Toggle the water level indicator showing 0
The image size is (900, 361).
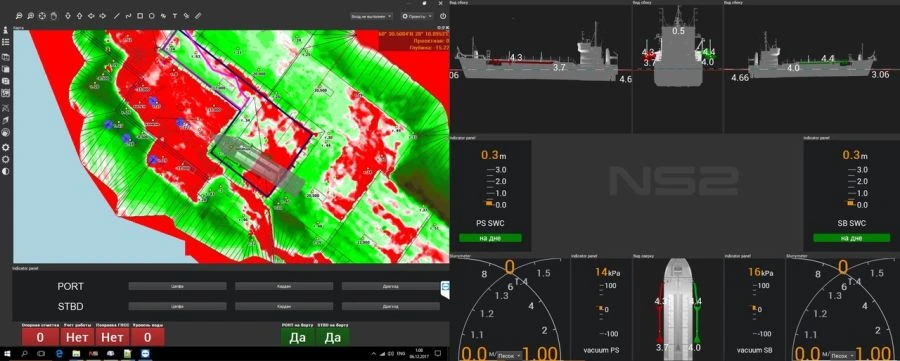[148, 337]
